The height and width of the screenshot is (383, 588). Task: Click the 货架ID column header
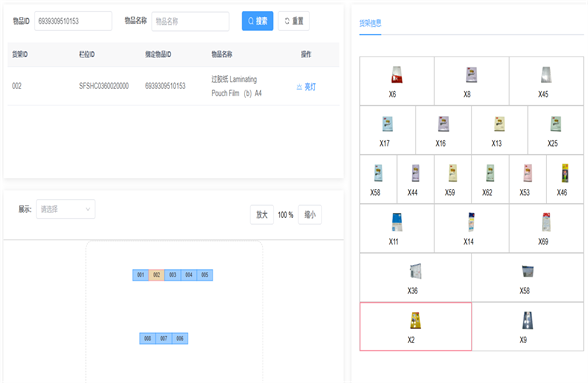[x=20, y=54]
